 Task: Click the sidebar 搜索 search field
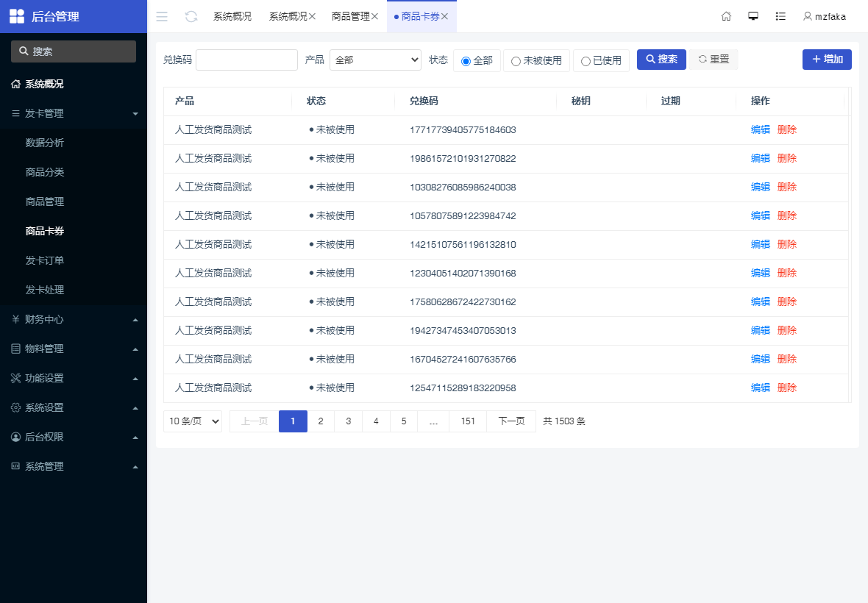(74, 51)
